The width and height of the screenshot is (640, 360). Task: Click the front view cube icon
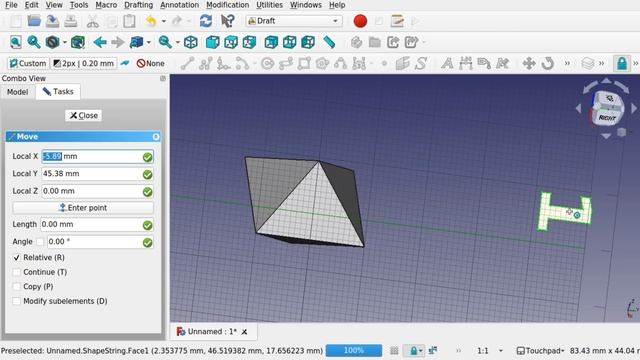pyautogui.click(x=212, y=42)
